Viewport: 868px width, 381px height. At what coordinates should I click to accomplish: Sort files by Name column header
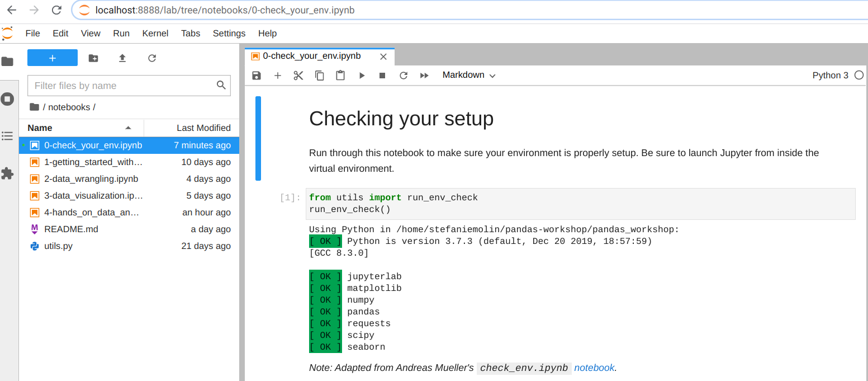[x=82, y=128]
